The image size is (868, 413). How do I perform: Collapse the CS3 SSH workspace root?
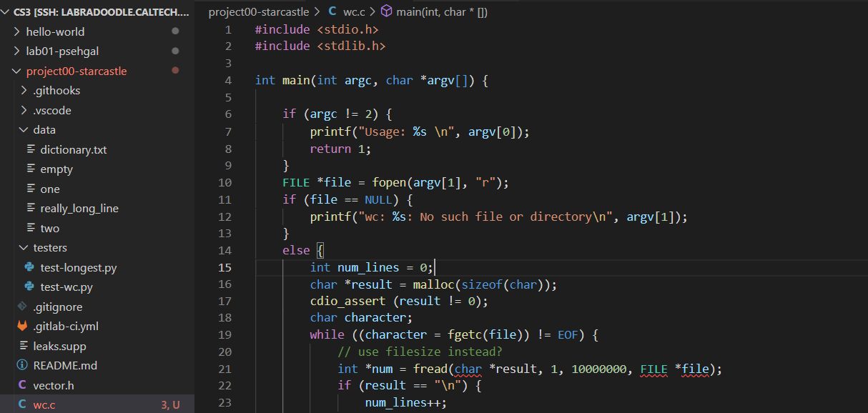click(6, 11)
